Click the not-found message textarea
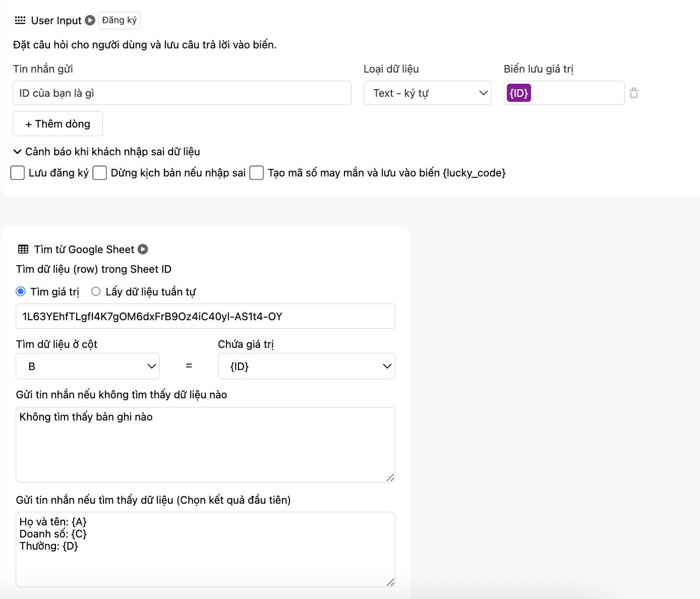 click(x=205, y=444)
